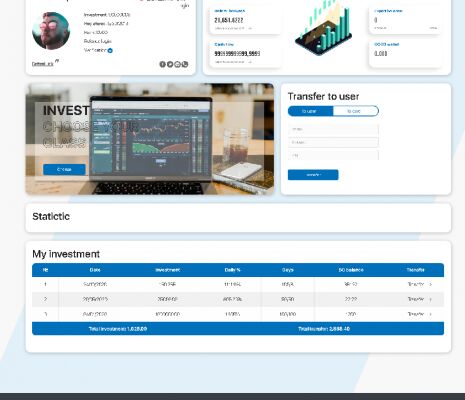Screen dimensions: 465x400
Task: Click the Transfer link in investment row 3
Action: (x=416, y=314)
